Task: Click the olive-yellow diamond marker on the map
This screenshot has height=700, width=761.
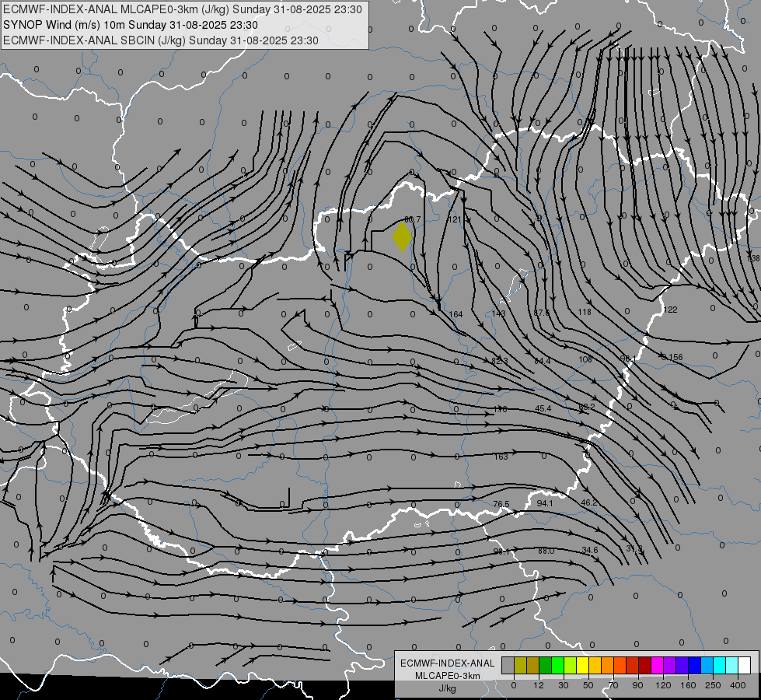Action: pos(402,236)
